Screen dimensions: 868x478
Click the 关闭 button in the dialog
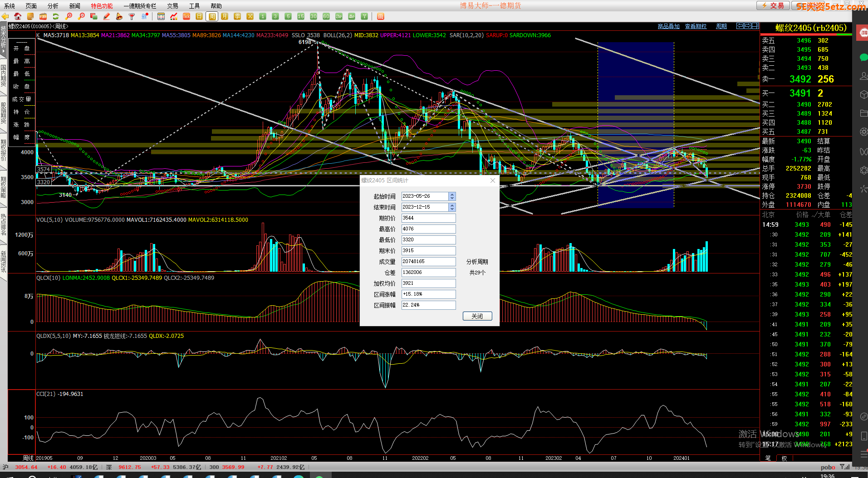tap(477, 316)
